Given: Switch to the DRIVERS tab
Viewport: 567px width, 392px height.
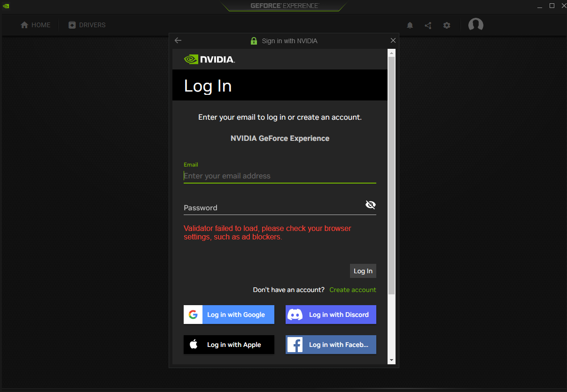Looking at the screenshot, I should tap(87, 25).
